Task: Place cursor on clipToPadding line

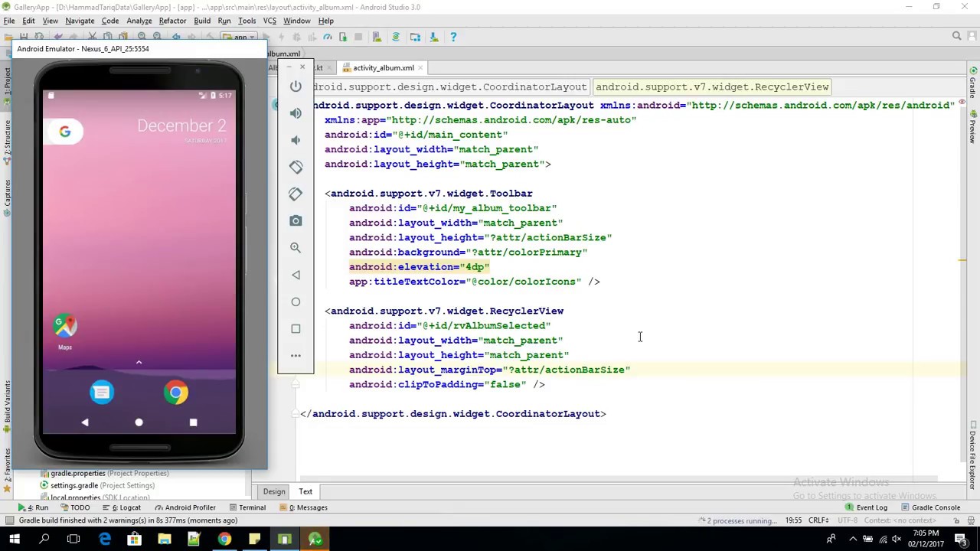Action: click(x=447, y=384)
